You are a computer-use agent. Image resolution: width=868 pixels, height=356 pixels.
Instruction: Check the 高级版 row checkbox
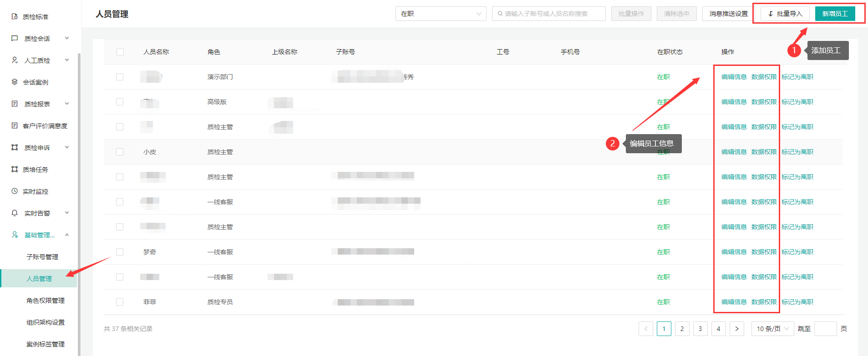coord(120,102)
